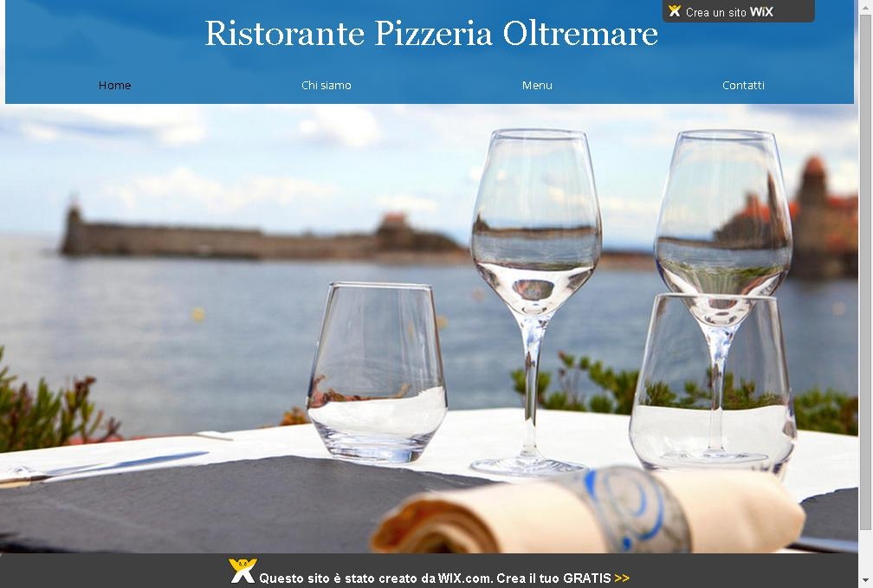
Task: Go to the Chi siamo page
Action: 327,85
